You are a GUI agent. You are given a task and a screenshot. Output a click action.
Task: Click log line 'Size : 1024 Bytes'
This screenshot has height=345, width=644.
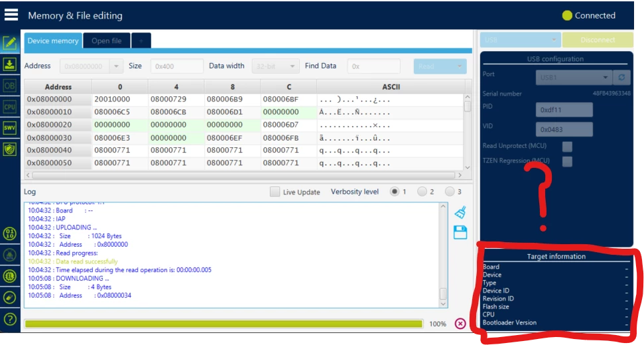pos(75,236)
